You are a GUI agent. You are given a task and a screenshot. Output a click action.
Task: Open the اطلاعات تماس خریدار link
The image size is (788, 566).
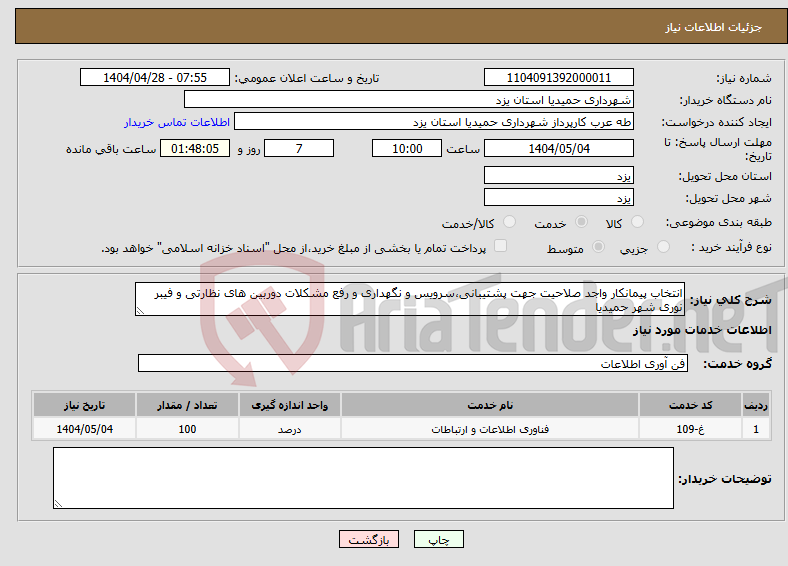point(177,122)
